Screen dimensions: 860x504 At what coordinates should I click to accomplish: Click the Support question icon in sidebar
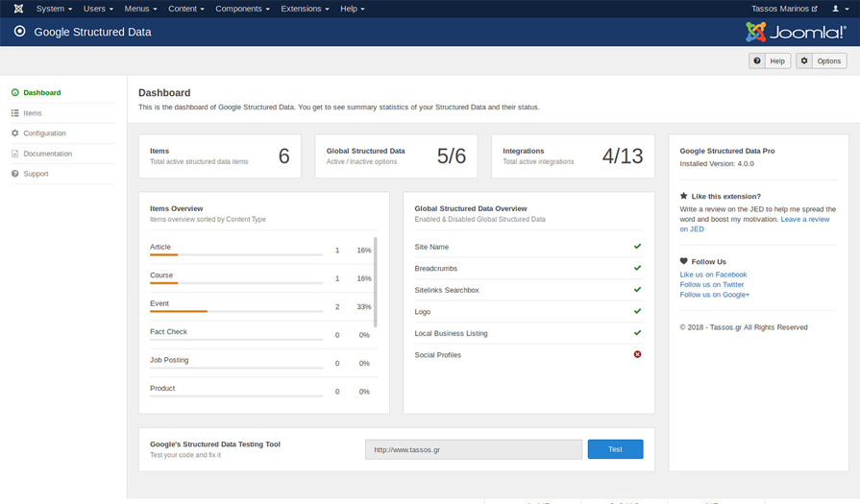click(x=15, y=174)
